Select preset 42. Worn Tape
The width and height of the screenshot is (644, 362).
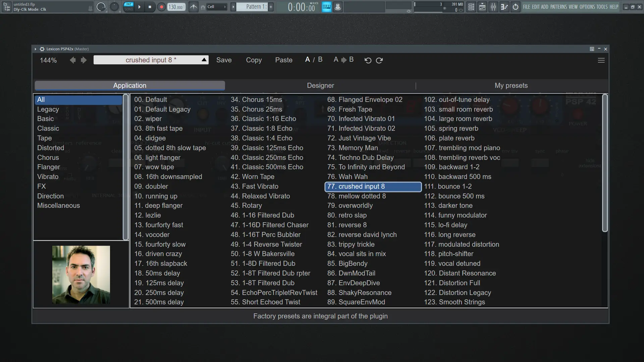[252, 177]
